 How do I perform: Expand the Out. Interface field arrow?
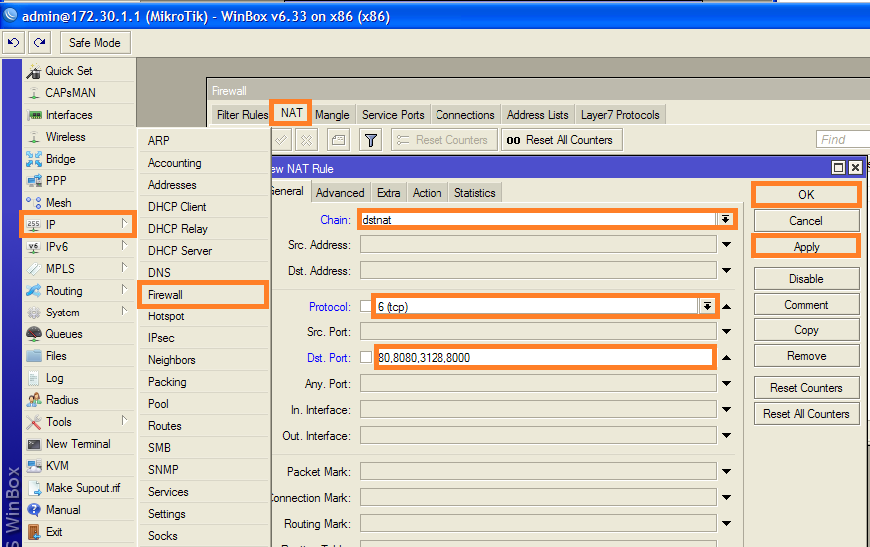[726, 435]
